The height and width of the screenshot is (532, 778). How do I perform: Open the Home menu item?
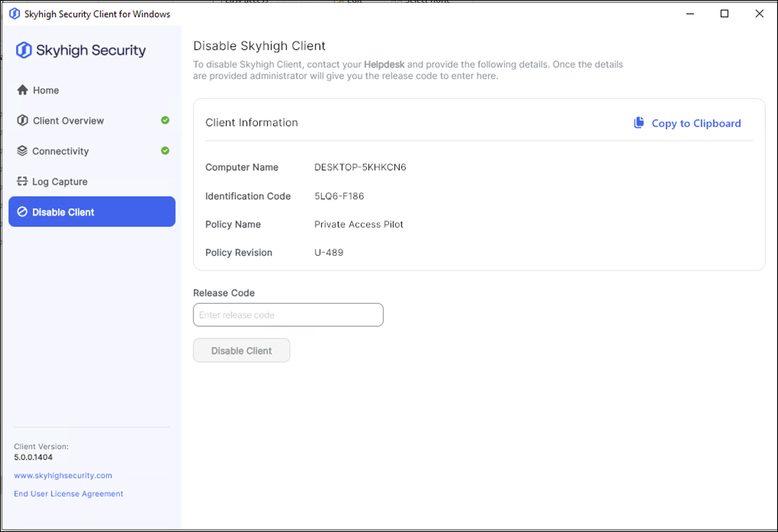(46, 90)
